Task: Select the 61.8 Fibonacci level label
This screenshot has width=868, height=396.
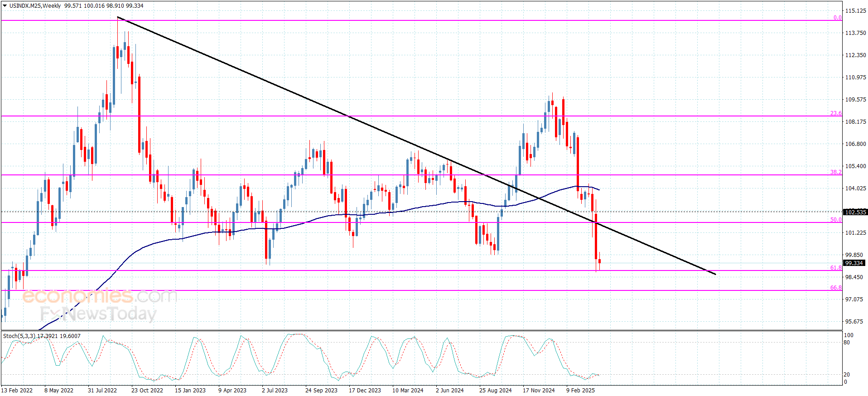Action: coord(836,268)
